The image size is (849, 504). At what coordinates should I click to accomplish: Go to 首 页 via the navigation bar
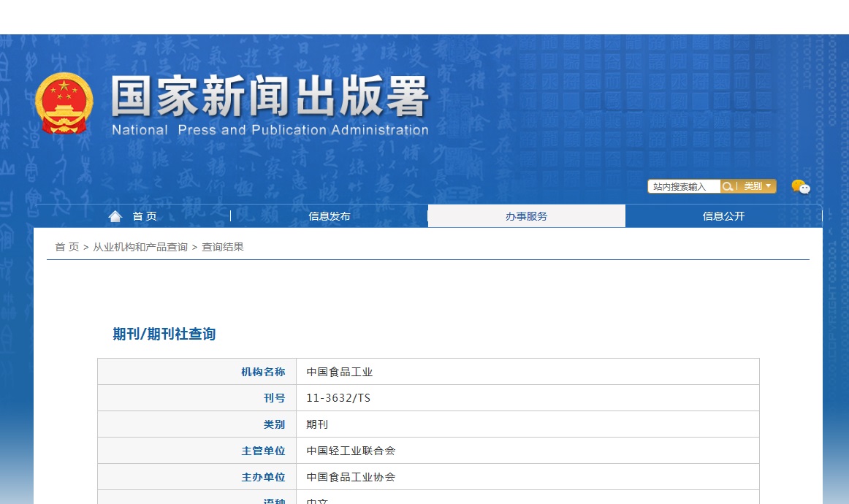point(145,215)
